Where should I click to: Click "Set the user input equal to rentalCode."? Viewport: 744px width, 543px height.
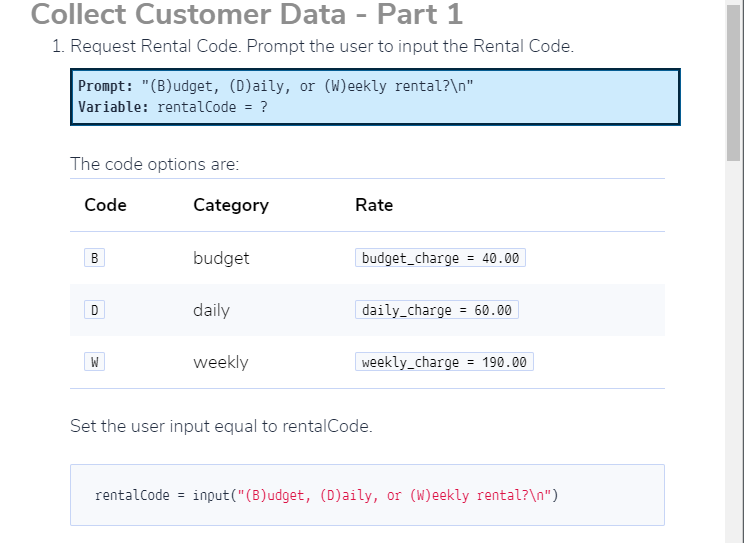click(221, 426)
